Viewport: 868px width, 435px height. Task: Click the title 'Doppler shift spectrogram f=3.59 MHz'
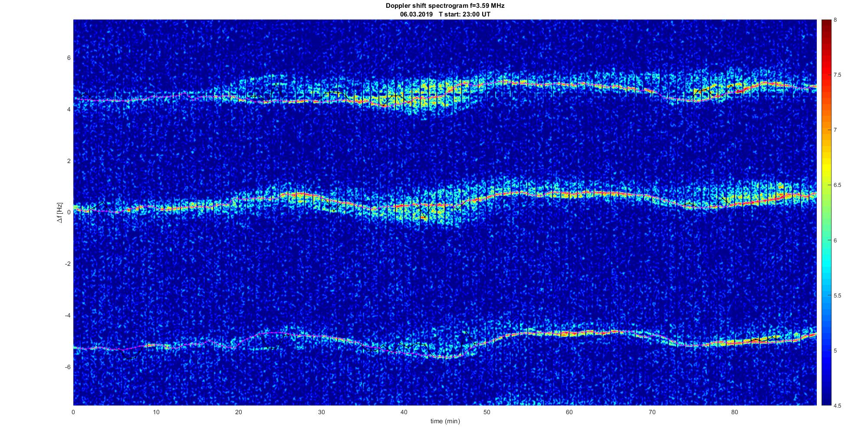(445, 6)
